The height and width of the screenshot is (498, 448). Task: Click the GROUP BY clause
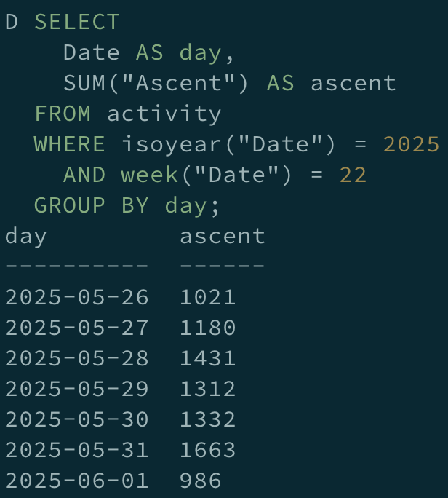pos(91,205)
